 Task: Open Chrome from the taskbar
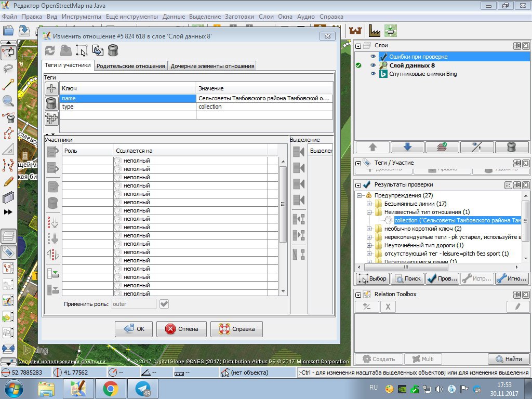(111, 389)
